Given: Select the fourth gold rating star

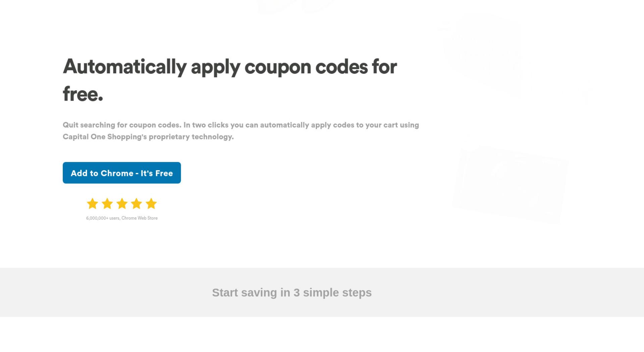Looking at the screenshot, I should pyautogui.click(x=137, y=203).
